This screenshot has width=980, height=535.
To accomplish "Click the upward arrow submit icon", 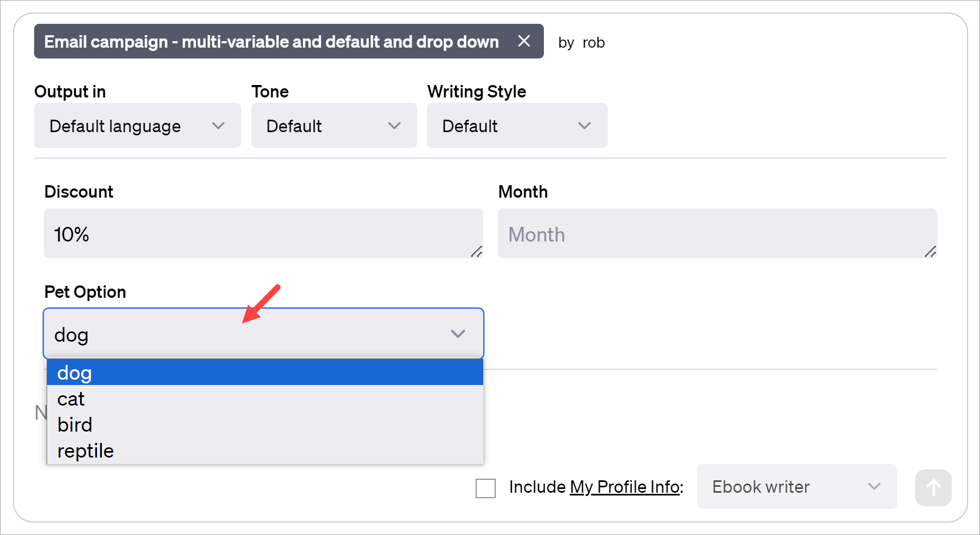I will [933, 487].
